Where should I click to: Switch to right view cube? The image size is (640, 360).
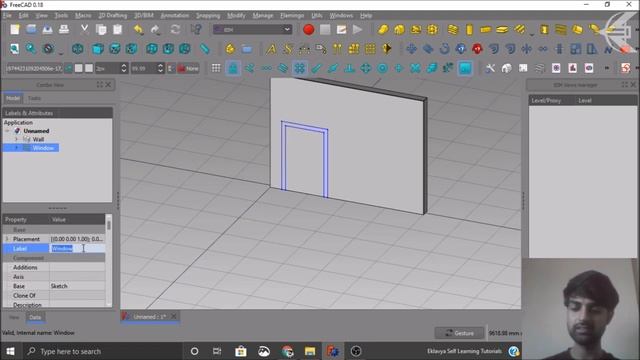pos(131,49)
